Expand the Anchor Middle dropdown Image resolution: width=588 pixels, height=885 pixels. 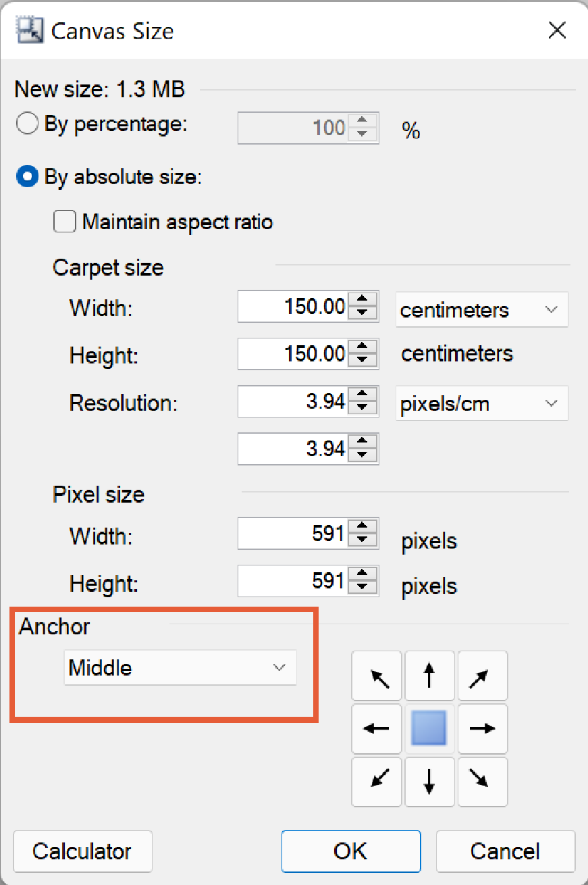point(180,668)
